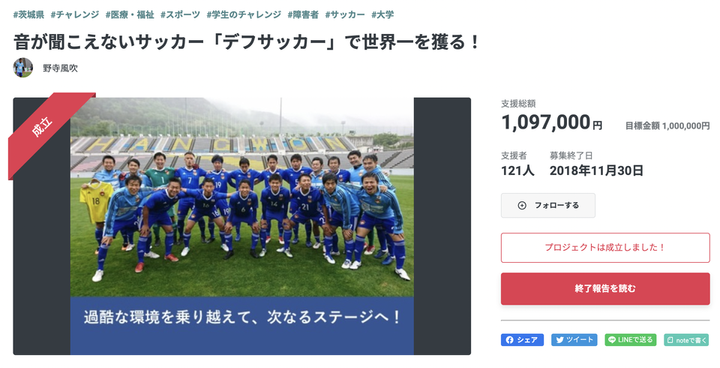The width and height of the screenshot is (720, 368).
Task: Select the #学生のチャレンジ tag
Action: [x=244, y=15]
